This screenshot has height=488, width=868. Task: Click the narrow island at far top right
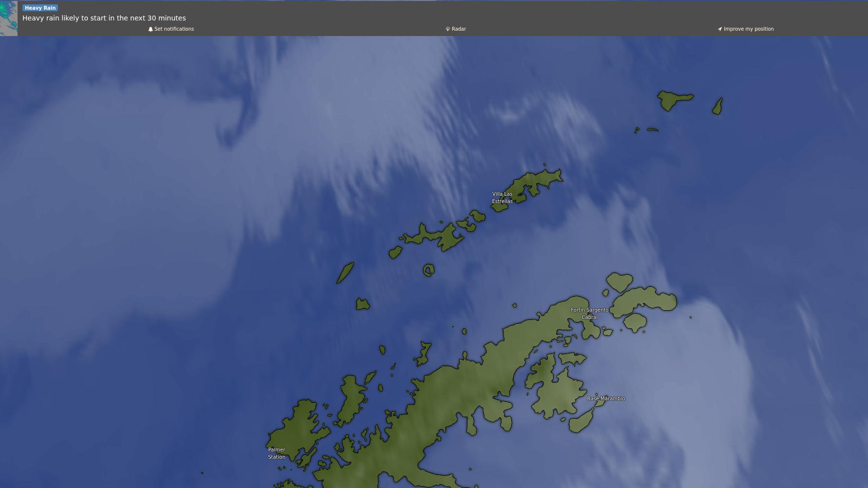click(x=717, y=106)
